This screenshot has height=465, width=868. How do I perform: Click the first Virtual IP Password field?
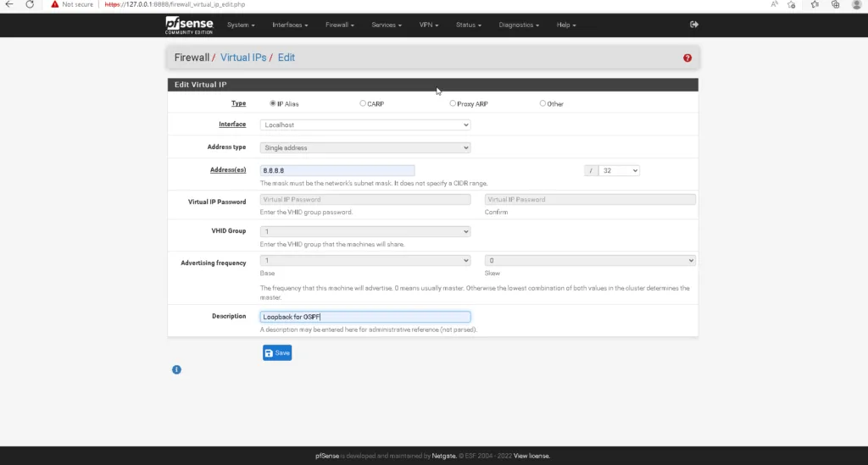365,200
